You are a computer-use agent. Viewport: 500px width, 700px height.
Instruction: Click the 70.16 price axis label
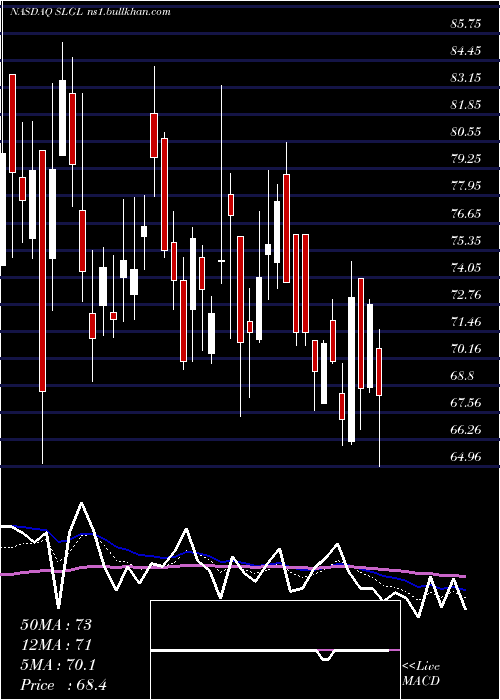coord(466,349)
